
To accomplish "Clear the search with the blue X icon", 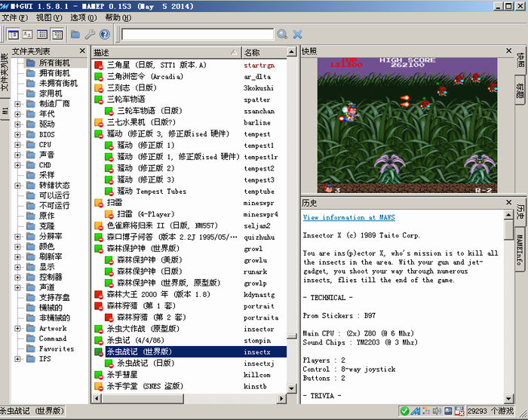I will tap(298, 35).
